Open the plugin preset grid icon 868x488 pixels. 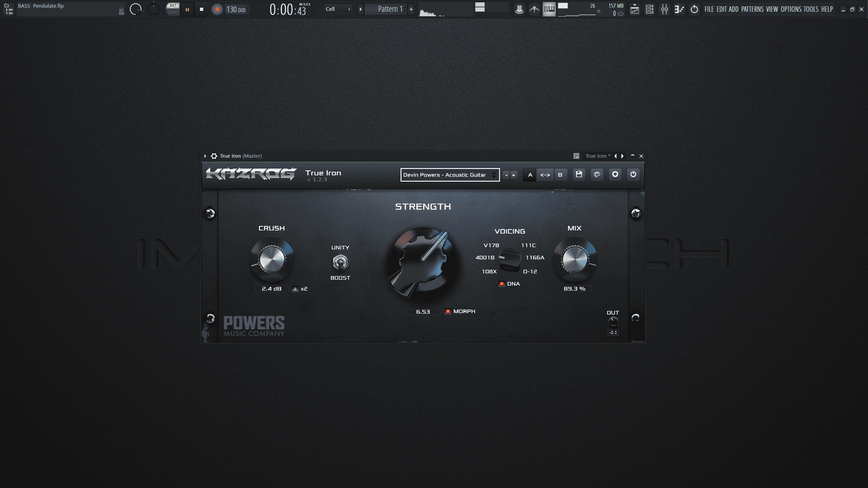tap(576, 156)
